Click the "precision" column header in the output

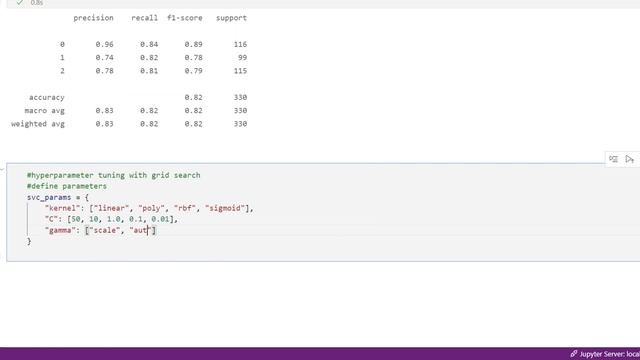click(93, 18)
